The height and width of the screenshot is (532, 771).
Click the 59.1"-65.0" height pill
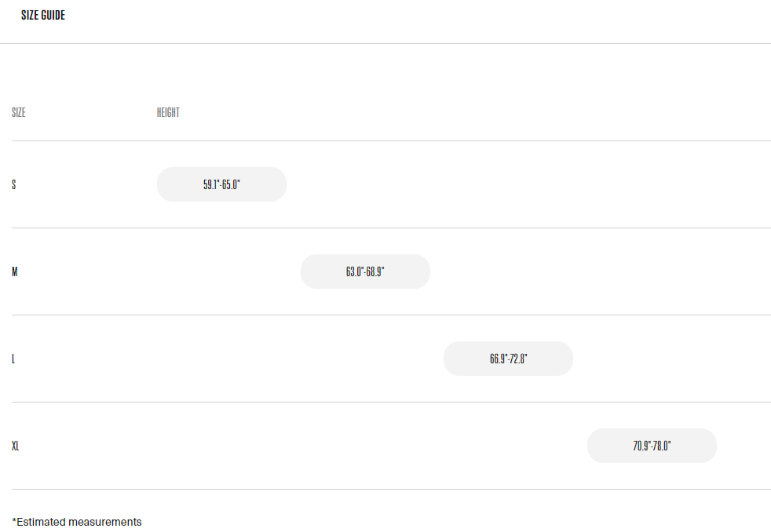(x=221, y=184)
